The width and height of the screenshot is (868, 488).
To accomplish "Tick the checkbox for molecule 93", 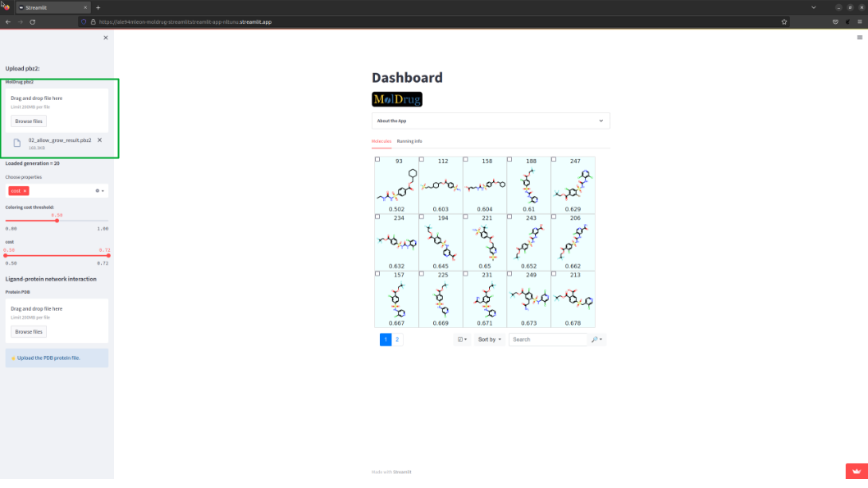I will [x=377, y=159].
